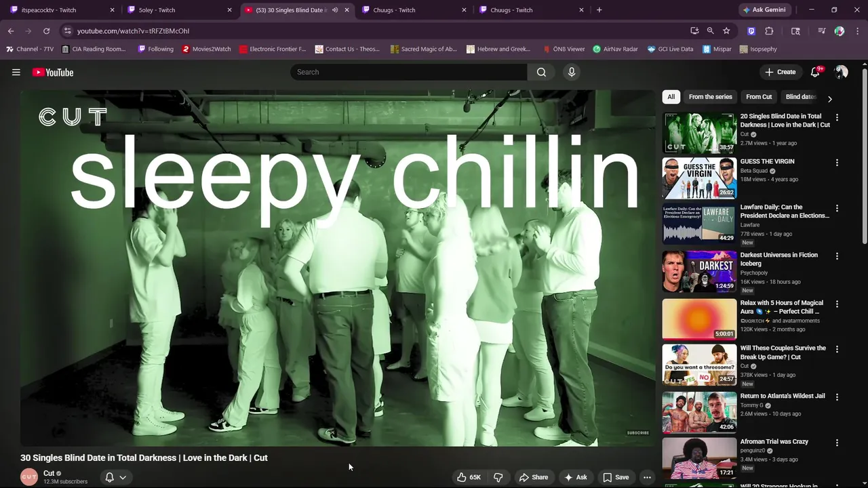868x488 pixels.
Task: Click the browser address bar URL
Action: point(133,30)
